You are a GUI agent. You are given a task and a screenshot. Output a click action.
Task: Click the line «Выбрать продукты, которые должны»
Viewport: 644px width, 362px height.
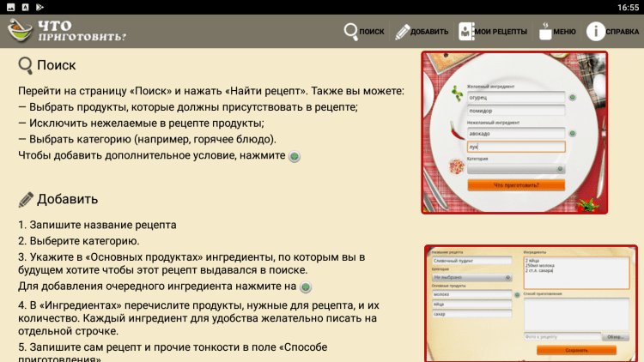pos(188,107)
